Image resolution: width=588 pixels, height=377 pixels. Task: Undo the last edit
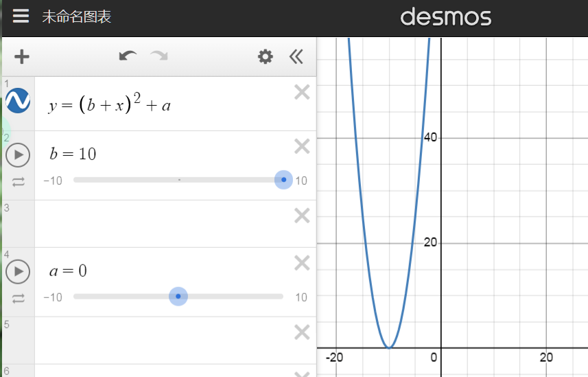pos(128,56)
